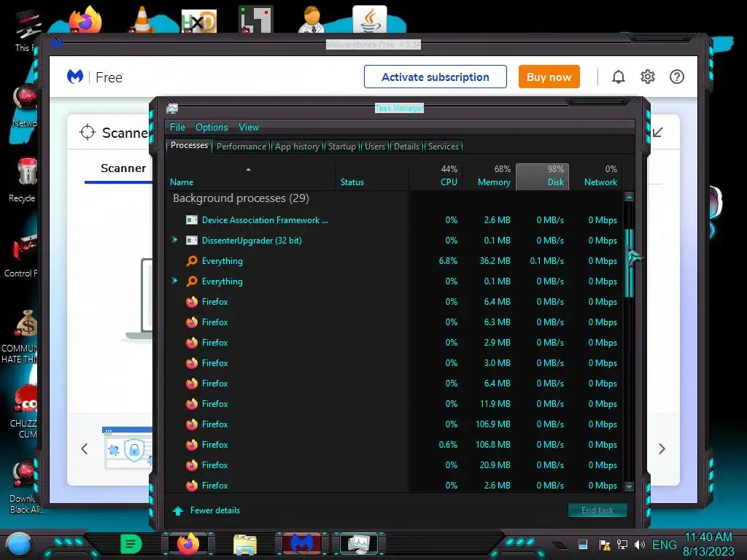This screenshot has width=747, height=560.
Task: Collapse the Scanner card with diagonal arrow
Action: [x=658, y=133]
